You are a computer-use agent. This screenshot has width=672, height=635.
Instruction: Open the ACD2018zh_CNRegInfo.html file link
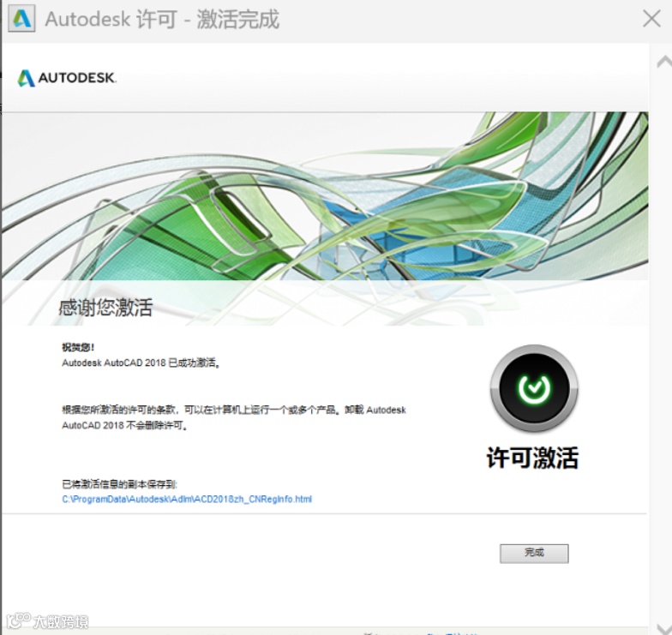[x=187, y=499]
